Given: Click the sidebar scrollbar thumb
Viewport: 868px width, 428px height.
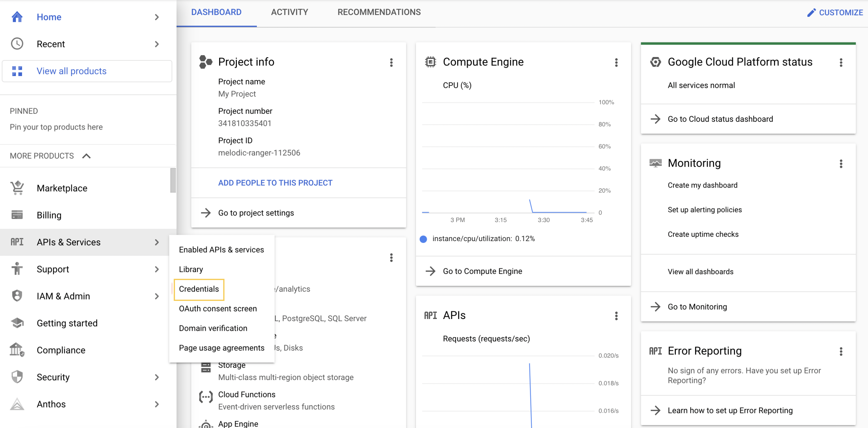Looking at the screenshot, I should click(173, 180).
